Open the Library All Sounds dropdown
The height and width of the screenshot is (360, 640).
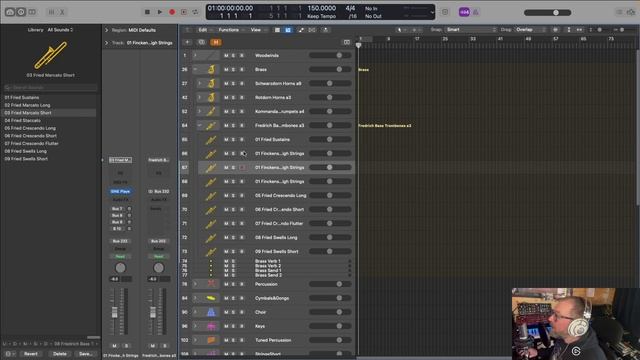pyautogui.click(x=60, y=30)
